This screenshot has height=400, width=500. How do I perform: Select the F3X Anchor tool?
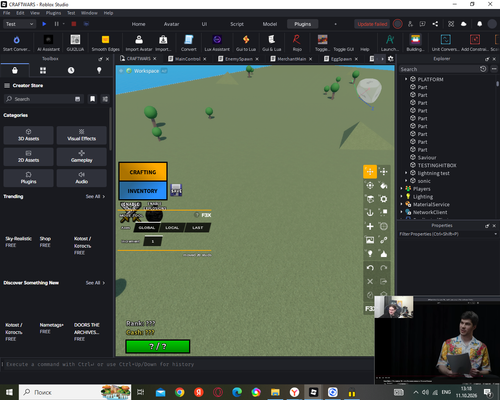pos(370,213)
